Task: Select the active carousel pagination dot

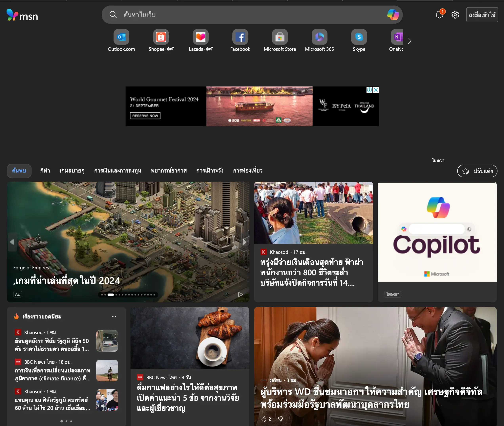Action: pos(111,295)
